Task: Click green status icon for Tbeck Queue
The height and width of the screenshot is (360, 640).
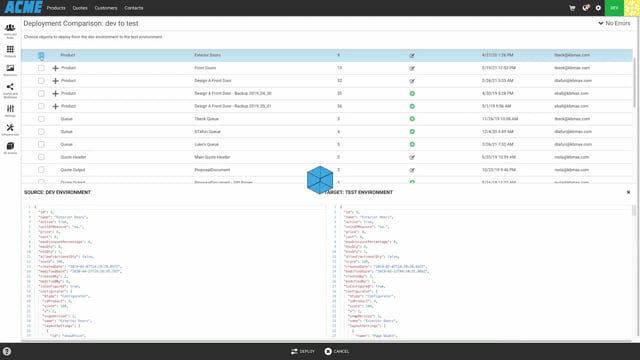Action: (412, 119)
